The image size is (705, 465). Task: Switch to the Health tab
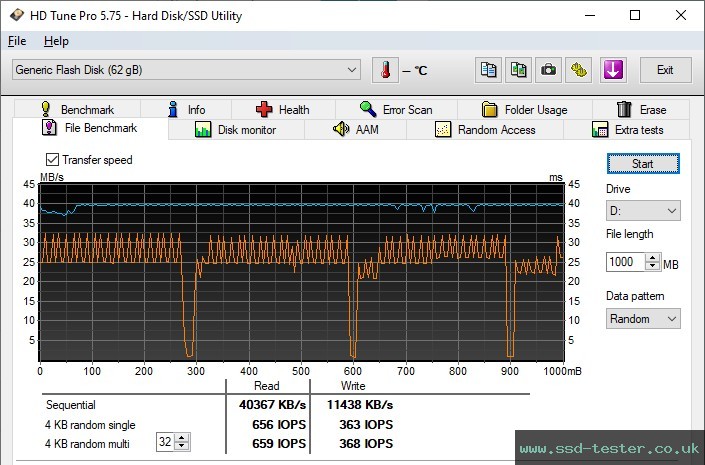[283, 109]
